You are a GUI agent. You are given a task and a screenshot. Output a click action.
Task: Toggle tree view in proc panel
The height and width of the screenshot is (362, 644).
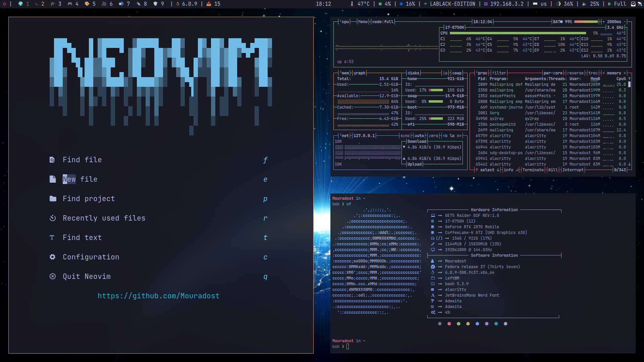click(x=593, y=73)
